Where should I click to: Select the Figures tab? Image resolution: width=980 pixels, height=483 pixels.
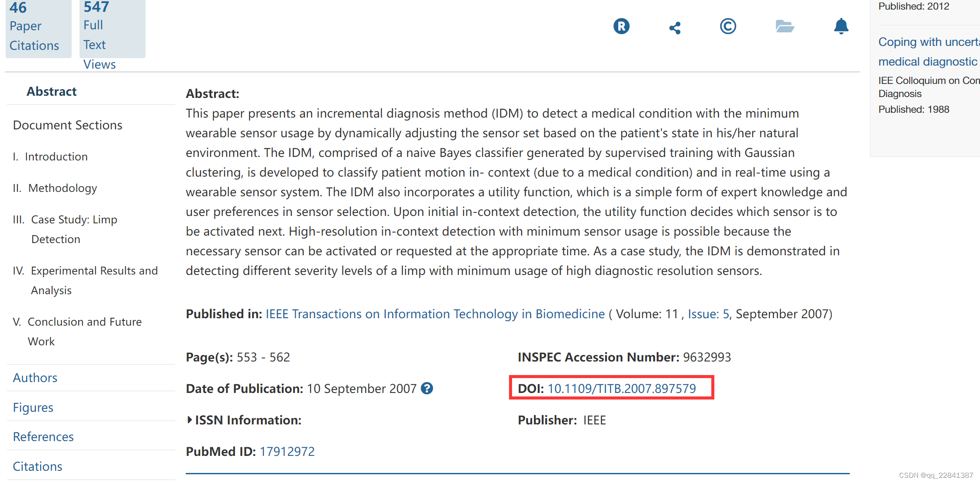(x=33, y=407)
